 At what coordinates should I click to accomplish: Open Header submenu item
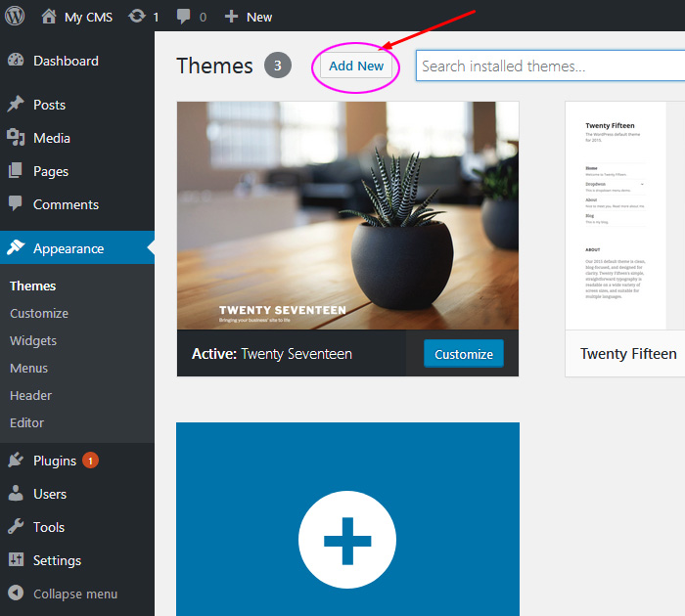click(x=30, y=396)
